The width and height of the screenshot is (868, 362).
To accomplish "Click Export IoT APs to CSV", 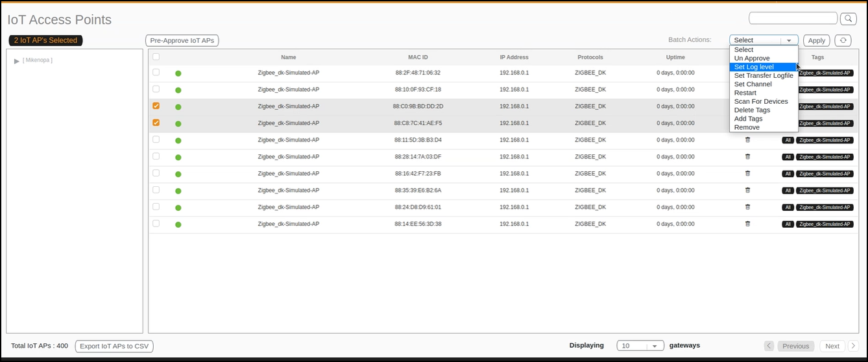I will pyautogui.click(x=114, y=346).
